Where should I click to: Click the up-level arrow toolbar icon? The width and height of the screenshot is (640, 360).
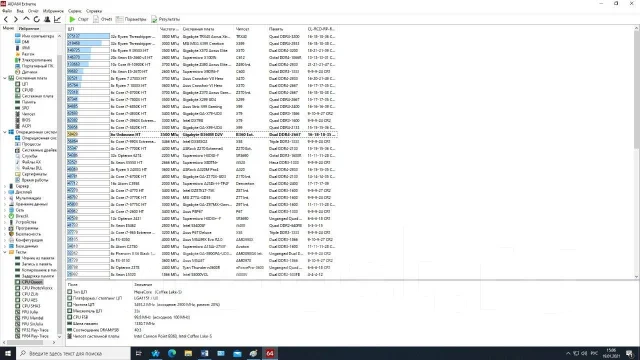coord(26,19)
